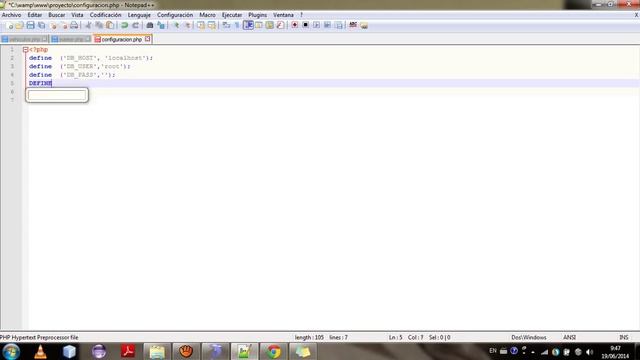This screenshot has height=360, width=640.
Task: Click the Close document toolbar icon
Action: tap(53, 25)
